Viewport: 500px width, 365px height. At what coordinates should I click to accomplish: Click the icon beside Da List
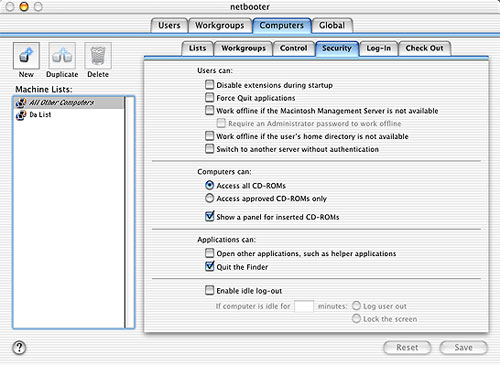coord(21,115)
